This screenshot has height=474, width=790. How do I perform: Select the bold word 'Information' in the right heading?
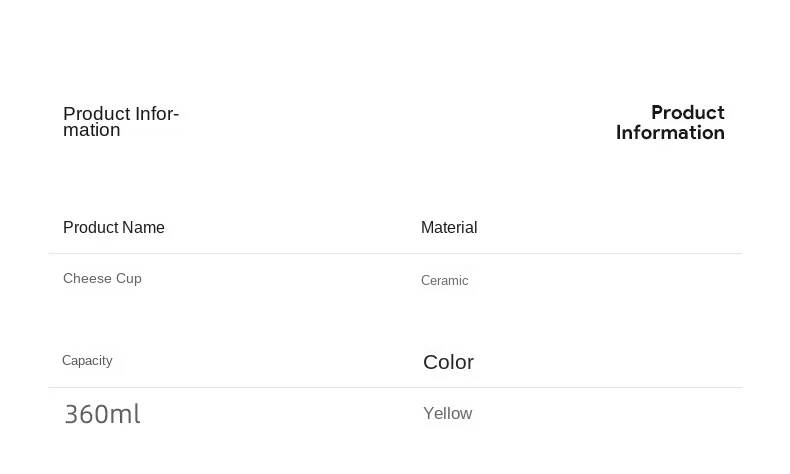point(670,133)
